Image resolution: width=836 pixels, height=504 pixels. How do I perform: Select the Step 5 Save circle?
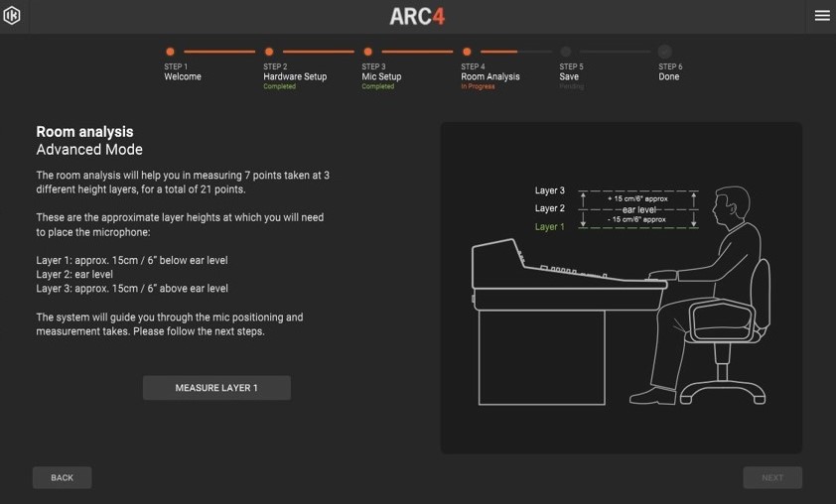tap(566, 52)
